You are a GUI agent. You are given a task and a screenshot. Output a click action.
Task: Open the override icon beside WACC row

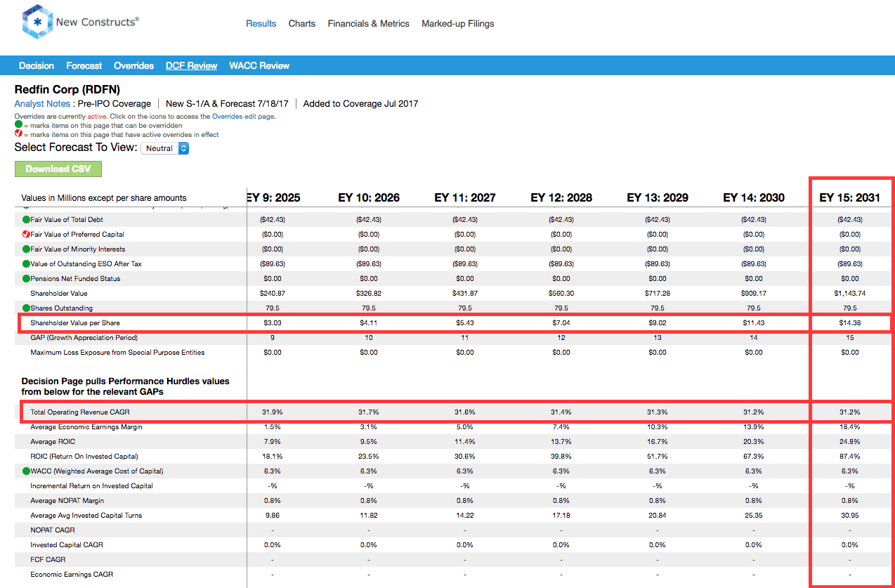26,471
